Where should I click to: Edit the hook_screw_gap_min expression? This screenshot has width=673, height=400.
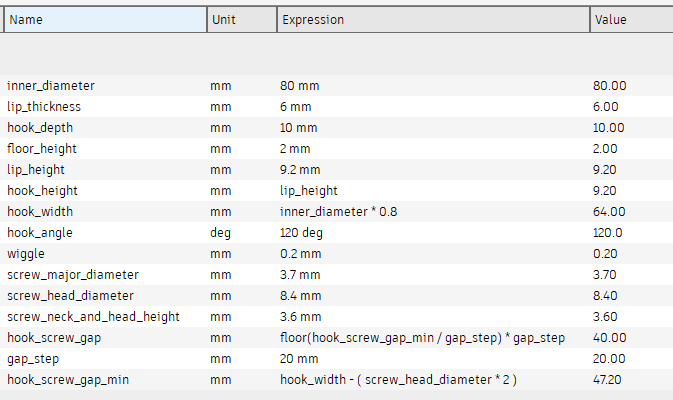398,380
